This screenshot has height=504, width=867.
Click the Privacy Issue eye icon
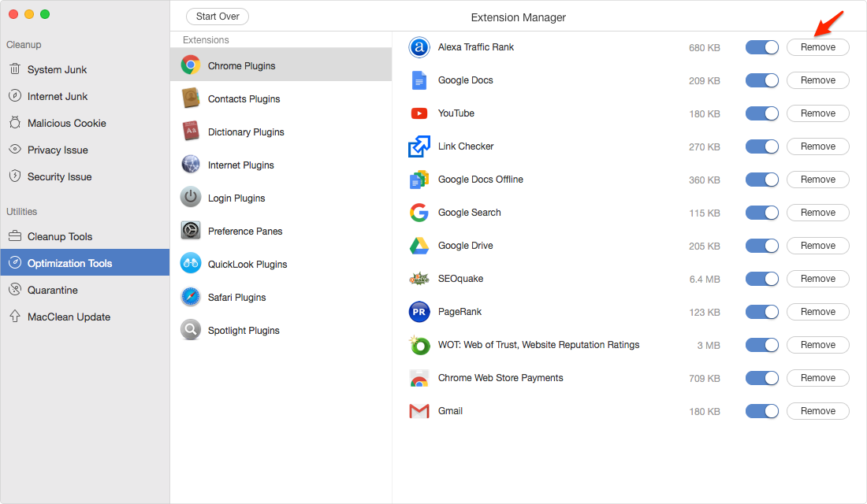tap(15, 149)
